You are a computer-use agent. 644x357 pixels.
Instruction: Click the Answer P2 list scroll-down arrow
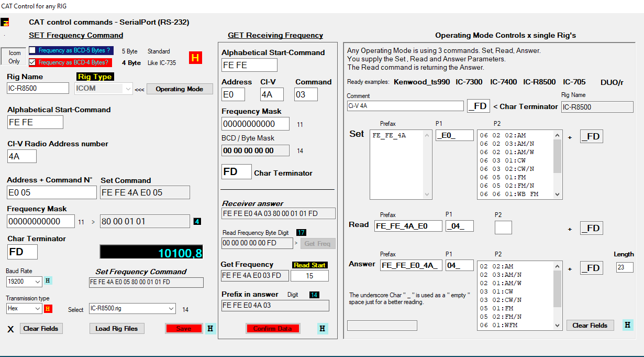tap(558, 325)
